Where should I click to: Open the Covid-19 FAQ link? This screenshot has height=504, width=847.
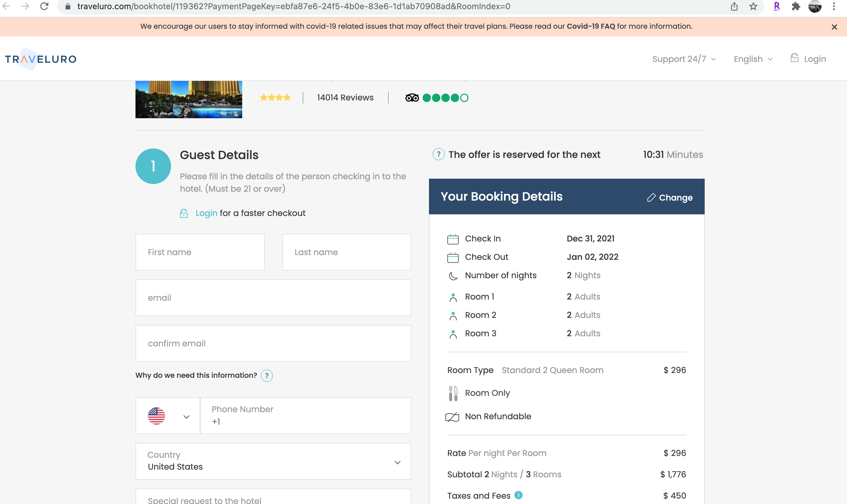(591, 26)
